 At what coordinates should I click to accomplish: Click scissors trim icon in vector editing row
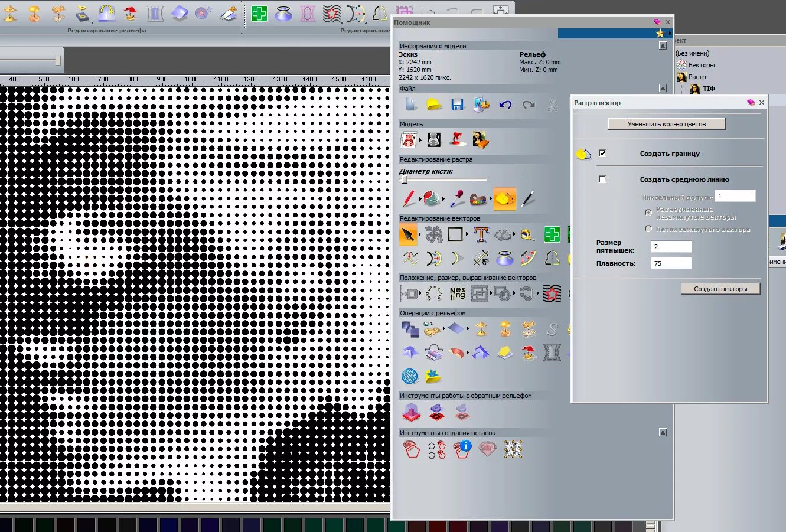pos(481,258)
